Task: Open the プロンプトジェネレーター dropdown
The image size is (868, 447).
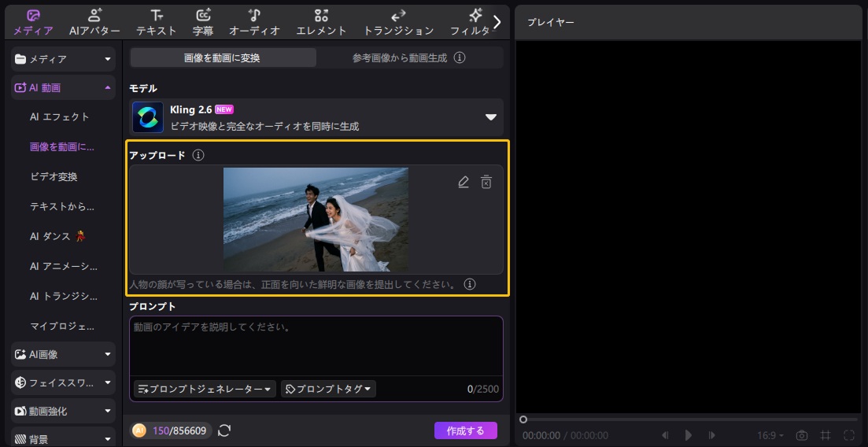Action: coord(205,389)
